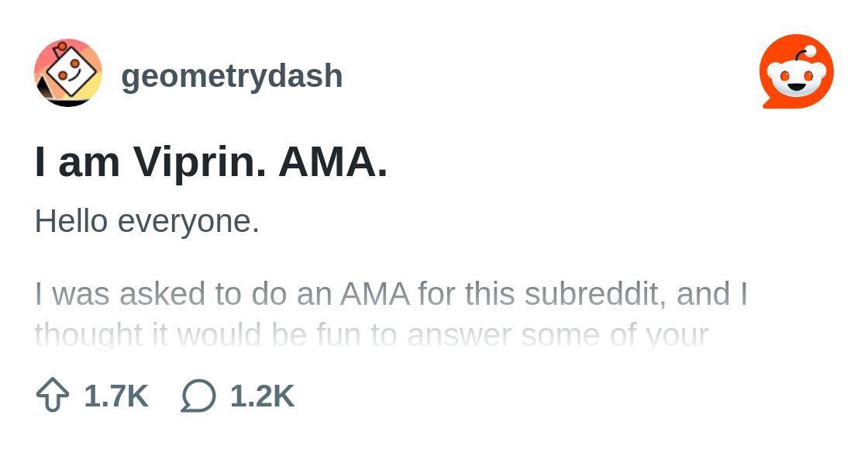This screenshot has height=453, width=868.
Task: Click the Reddit Snoo logo
Action: point(796,72)
